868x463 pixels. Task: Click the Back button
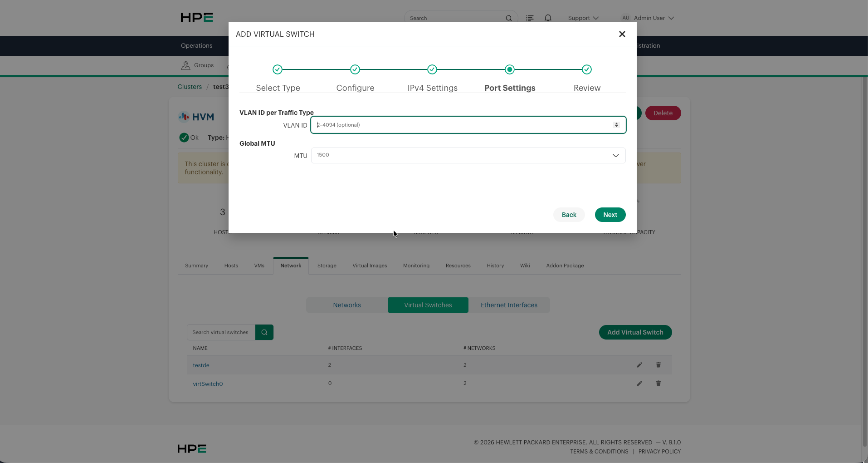tap(569, 215)
